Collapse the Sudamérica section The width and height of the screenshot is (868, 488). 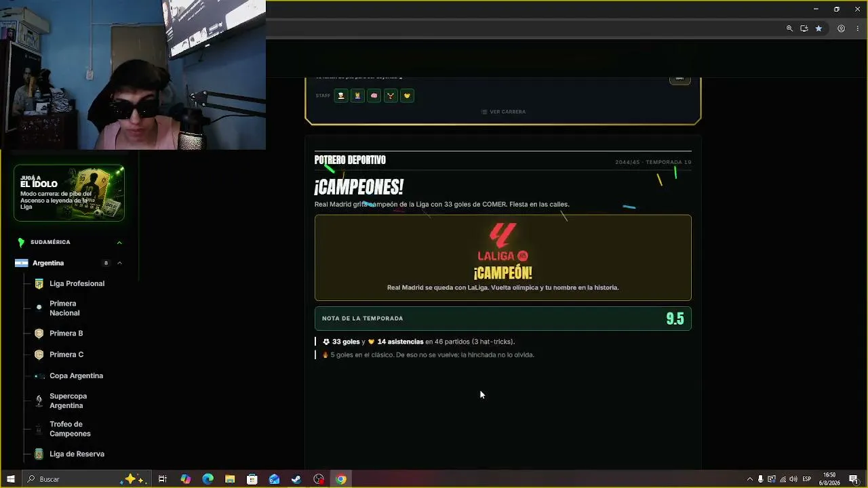point(119,242)
